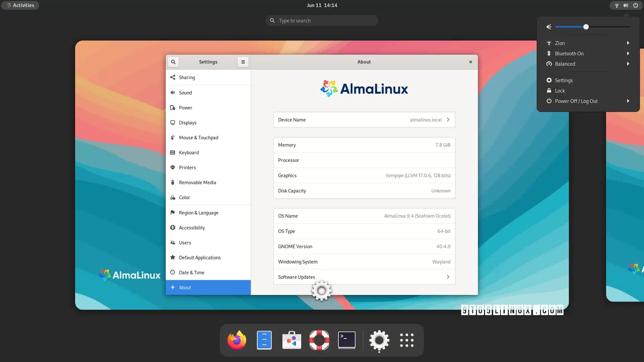Choose Lock from the system menu
The width and height of the screenshot is (644, 362).
click(560, 90)
